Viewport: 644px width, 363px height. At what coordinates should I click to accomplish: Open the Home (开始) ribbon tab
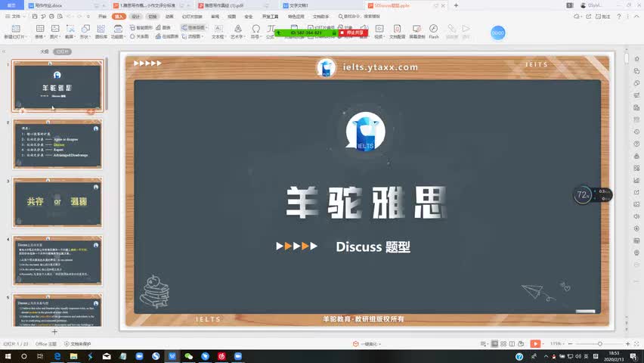click(102, 17)
